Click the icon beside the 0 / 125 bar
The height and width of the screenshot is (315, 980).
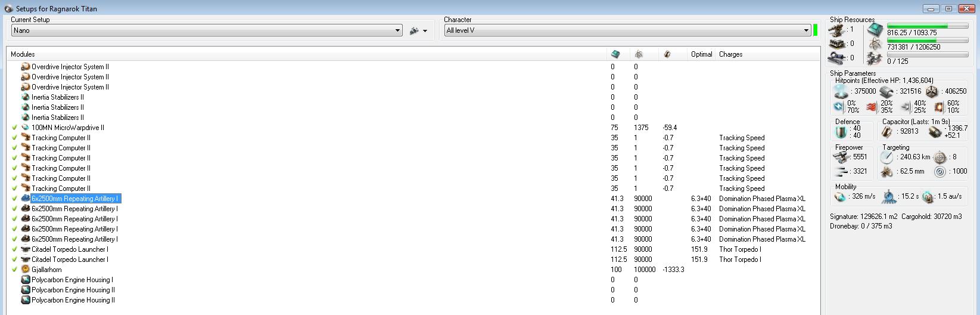point(875,58)
